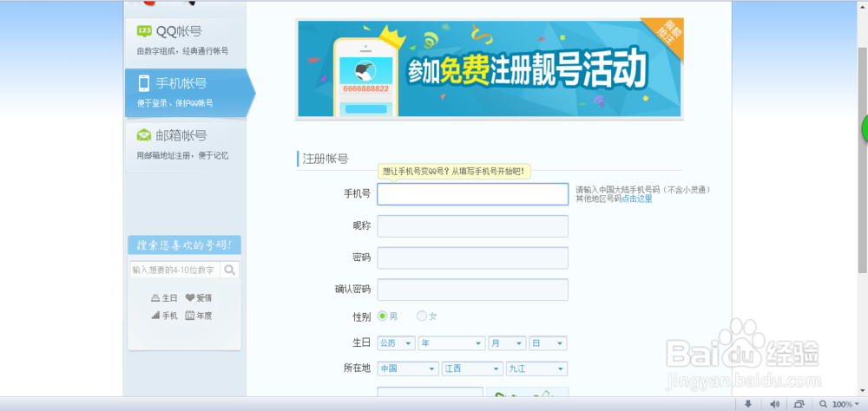Open the 公历 calendar type dropdown
This screenshot has width=868, height=411.
(397, 343)
